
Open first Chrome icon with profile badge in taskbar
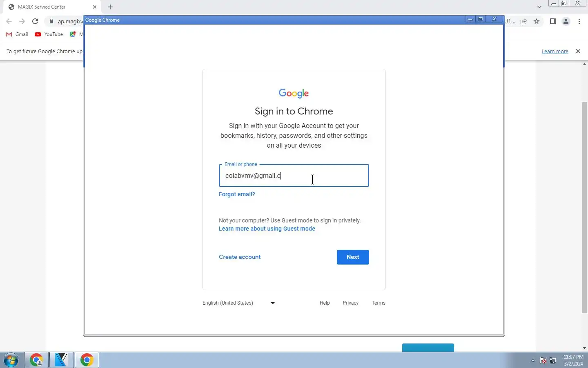pos(36,360)
